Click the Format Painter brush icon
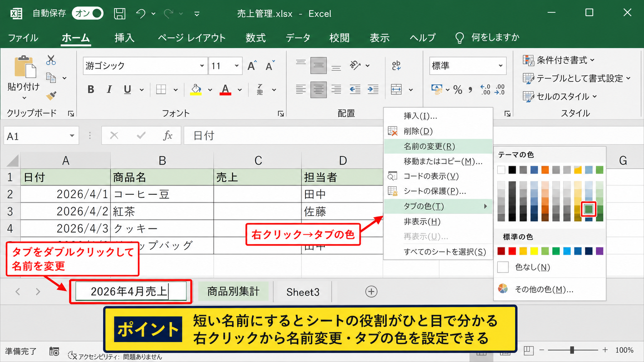 (x=51, y=95)
